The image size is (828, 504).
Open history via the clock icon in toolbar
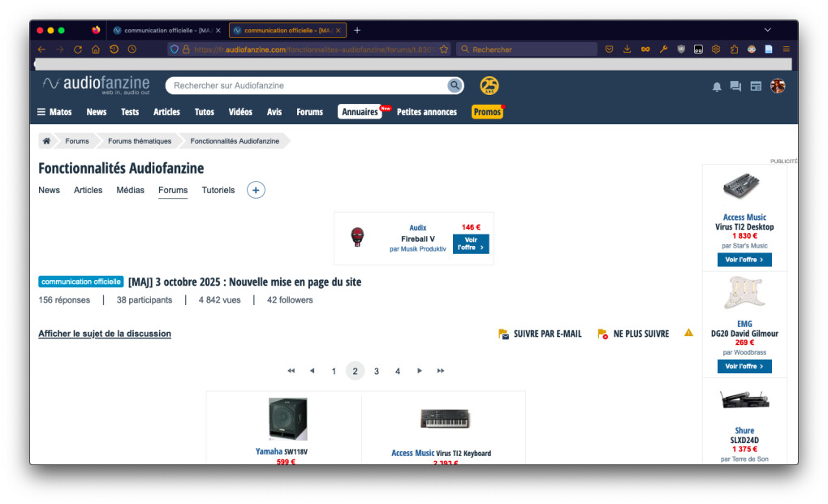pyautogui.click(x=132, y=49)
